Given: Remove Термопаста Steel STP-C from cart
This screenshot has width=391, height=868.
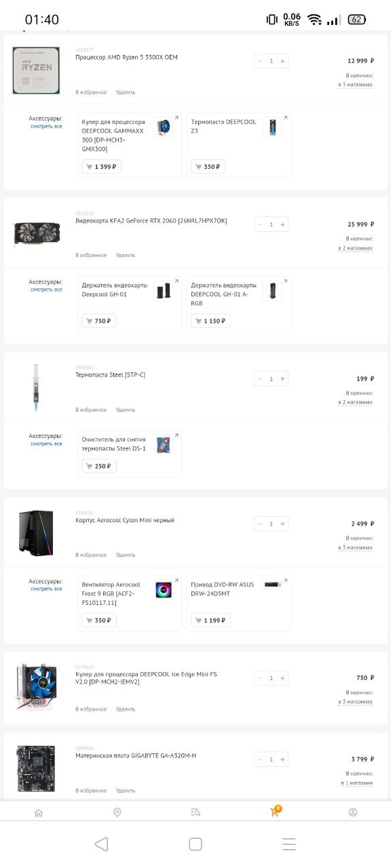Looking at the screenshot, I should [x=126, y=410].
